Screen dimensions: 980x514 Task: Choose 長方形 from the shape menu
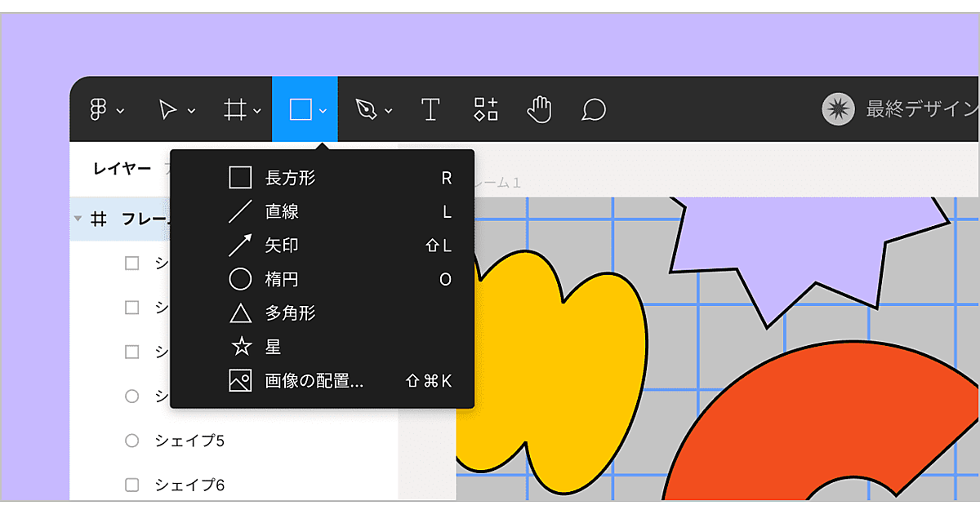tap(290, 178)
